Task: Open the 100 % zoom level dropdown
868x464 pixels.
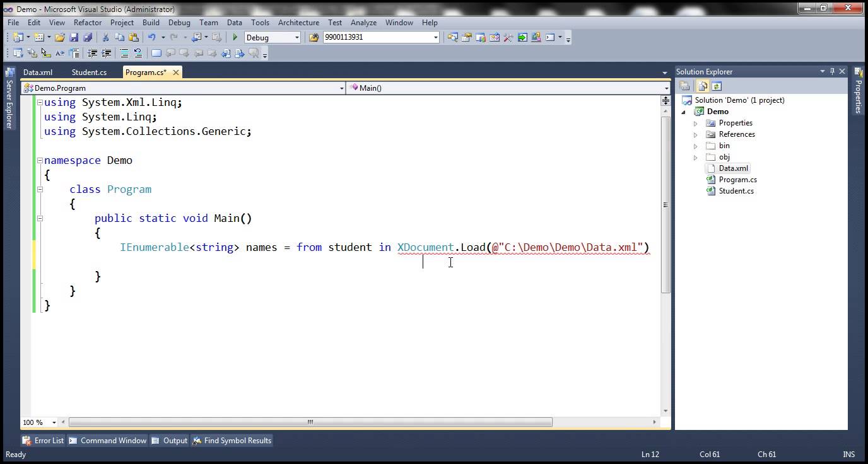Action: click(x=54, y=422)
